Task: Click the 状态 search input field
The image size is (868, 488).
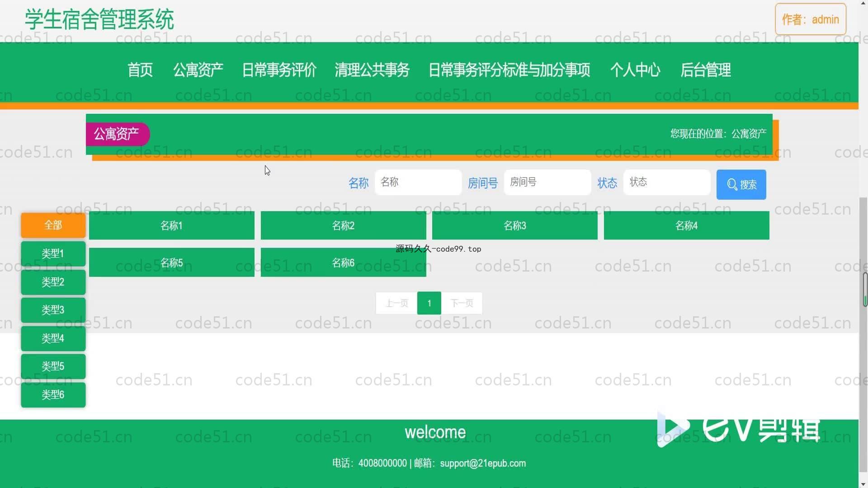Action: click(x=667, y=182)
